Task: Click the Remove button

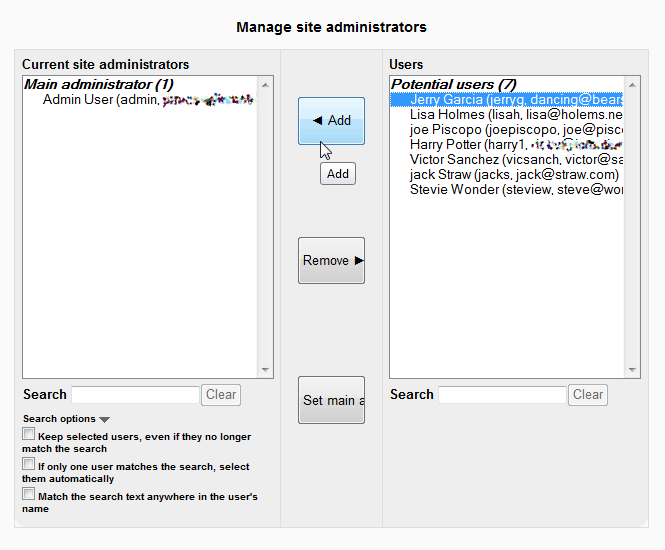Action: pos(331,261)
